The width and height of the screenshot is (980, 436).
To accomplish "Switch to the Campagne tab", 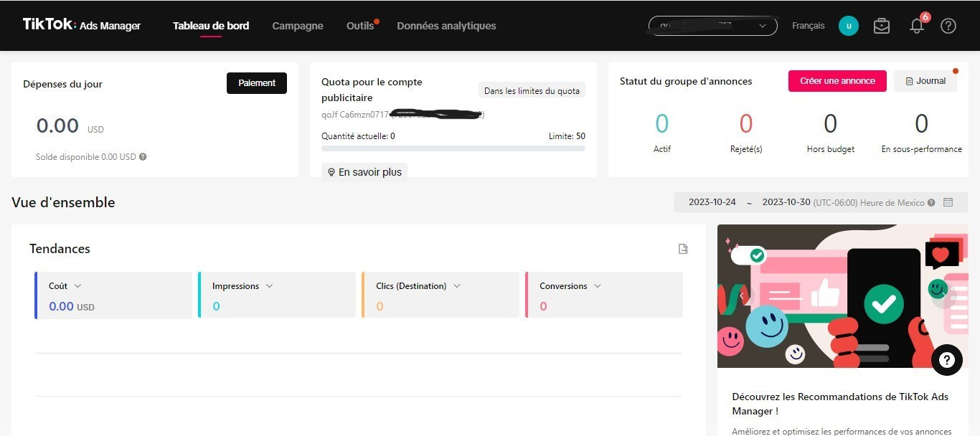I will [x=298, y=26].
